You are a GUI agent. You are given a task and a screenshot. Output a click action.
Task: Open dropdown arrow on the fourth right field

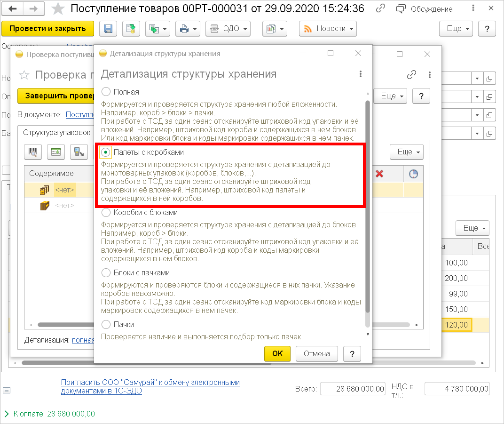tap(477, 133)
